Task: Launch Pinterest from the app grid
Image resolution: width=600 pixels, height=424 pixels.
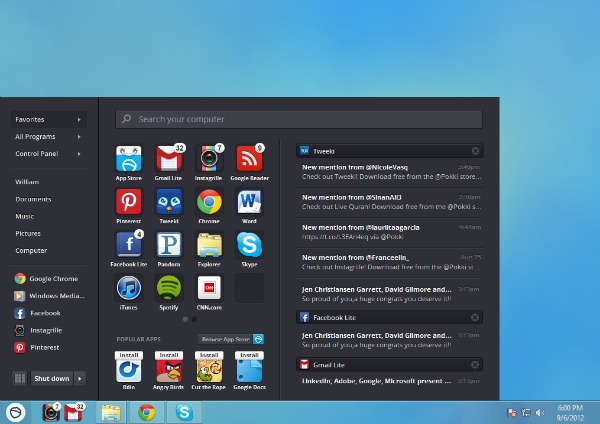Action: [x=128, y=202]
